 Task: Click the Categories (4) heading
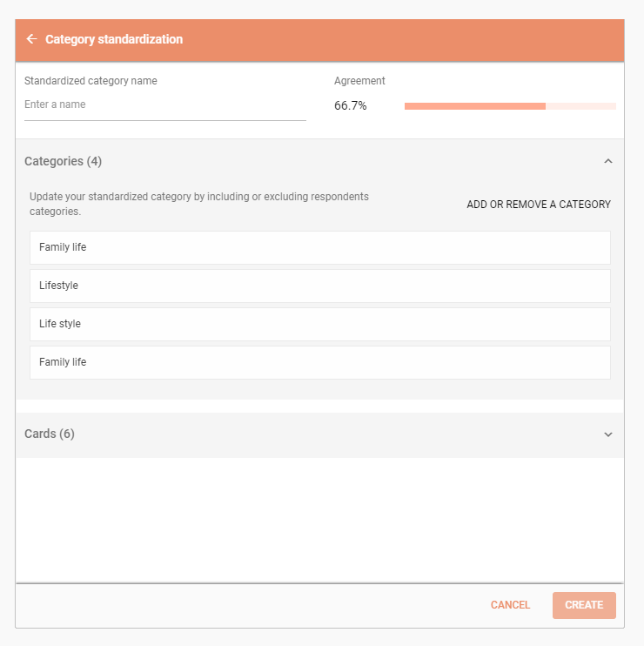pyautogui.click(x=63, y=161)
